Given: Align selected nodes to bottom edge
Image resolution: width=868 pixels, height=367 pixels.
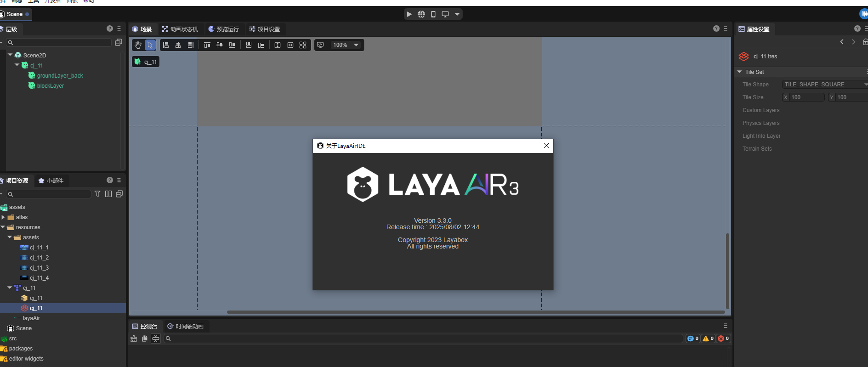Looking at the screenshot, I should [x=232, y=45].
